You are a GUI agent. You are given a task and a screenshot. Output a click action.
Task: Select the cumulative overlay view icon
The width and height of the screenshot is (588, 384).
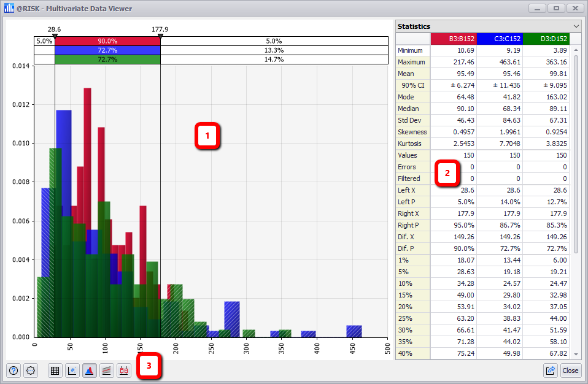coord(106,371)
